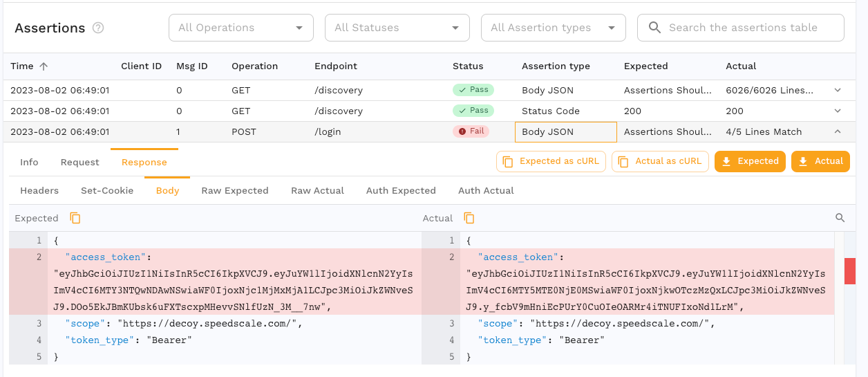This screenshot has height=377, width=868.
Task: Switch to the Info tab
Action: (x=29, y=162)
